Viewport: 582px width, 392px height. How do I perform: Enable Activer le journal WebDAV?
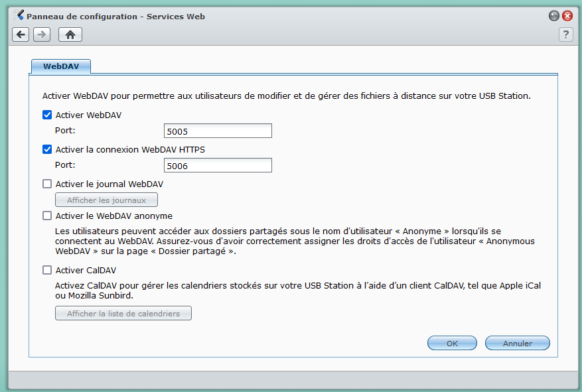point(47,184)
